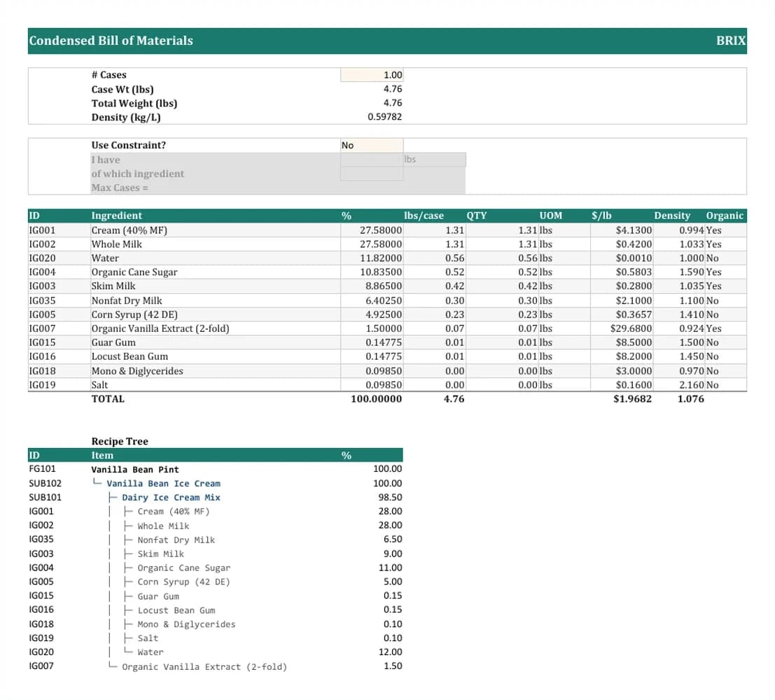Viewport: 775px width, 700px height.
Task: Select 'Nonfat Dry Milk' in recipe tree
Action: pyautogui.click(x=176, y=540)
